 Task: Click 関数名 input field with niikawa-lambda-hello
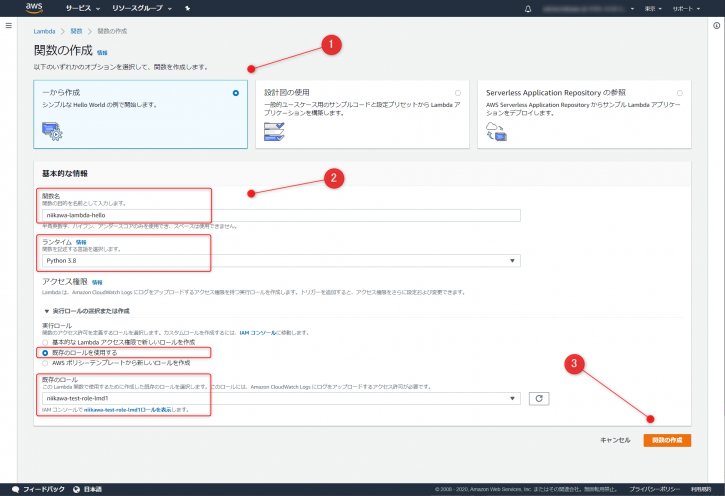pyautogui.click(x=281, y=215)
